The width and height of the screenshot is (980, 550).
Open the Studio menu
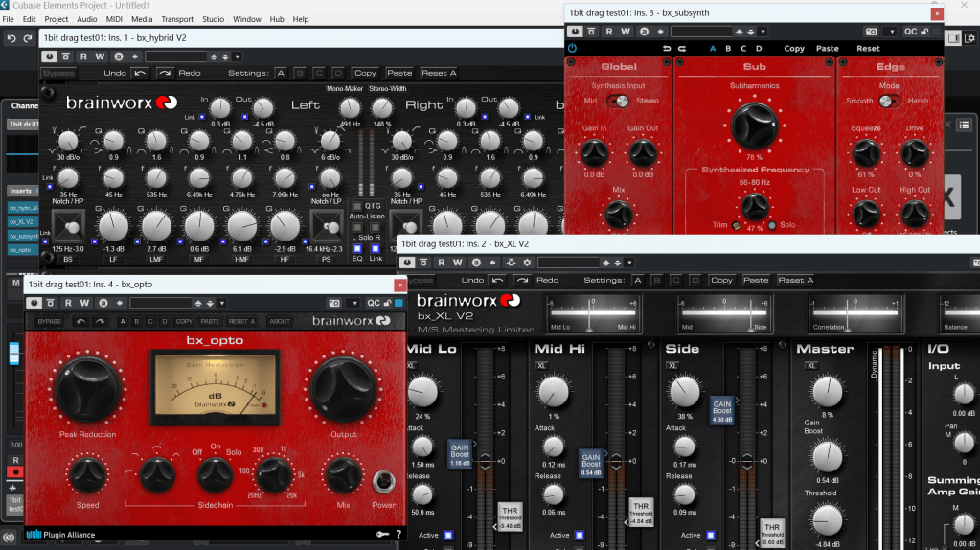214,19
